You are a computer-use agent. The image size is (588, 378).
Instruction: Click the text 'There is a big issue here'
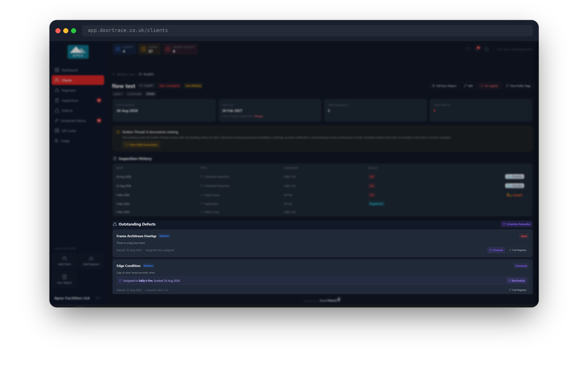(131, 243)
